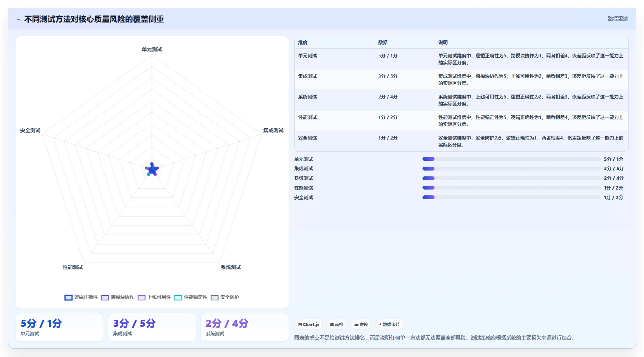Click the 进度 tag button
The height and width of the screenshot is (357, 644).
pos(361,324)
